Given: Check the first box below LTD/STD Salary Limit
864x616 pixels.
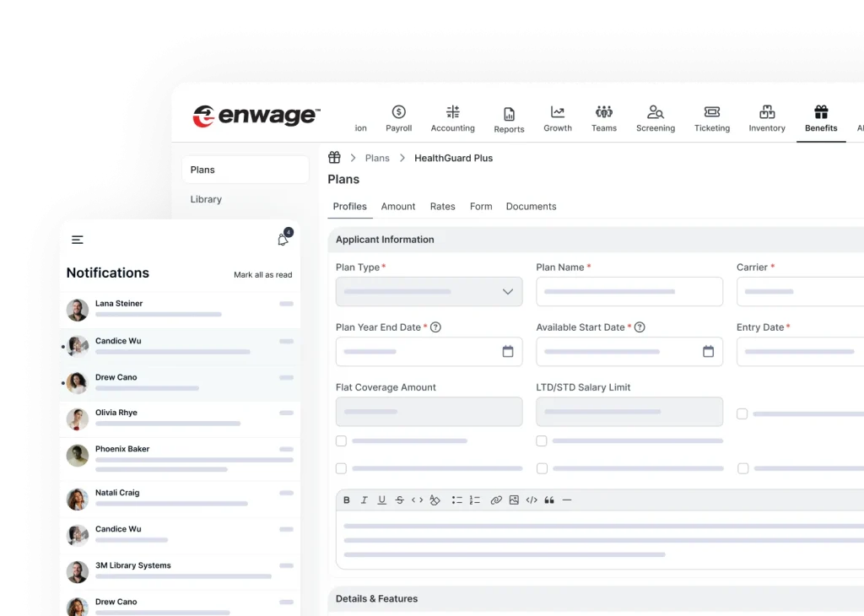Looking at the screenshot, I should click(x=542, y=440).
